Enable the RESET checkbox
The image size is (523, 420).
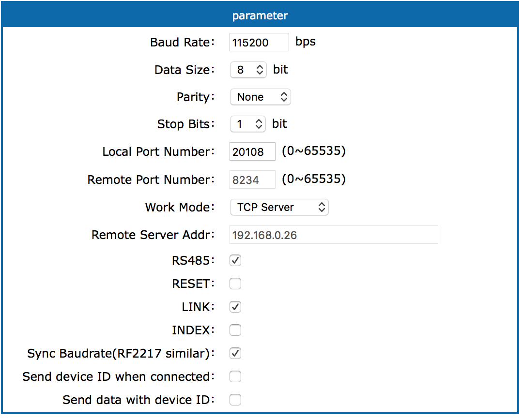tap(235, 284)
